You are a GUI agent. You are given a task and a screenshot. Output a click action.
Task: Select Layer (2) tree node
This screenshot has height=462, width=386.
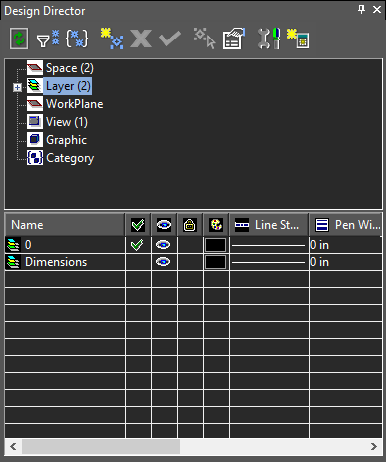(68, 86)
